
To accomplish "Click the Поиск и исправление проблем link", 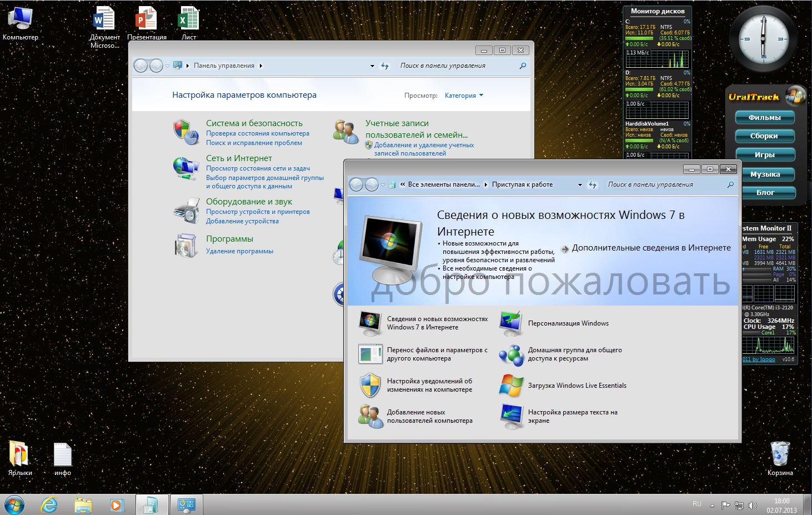I will [254, 143].
